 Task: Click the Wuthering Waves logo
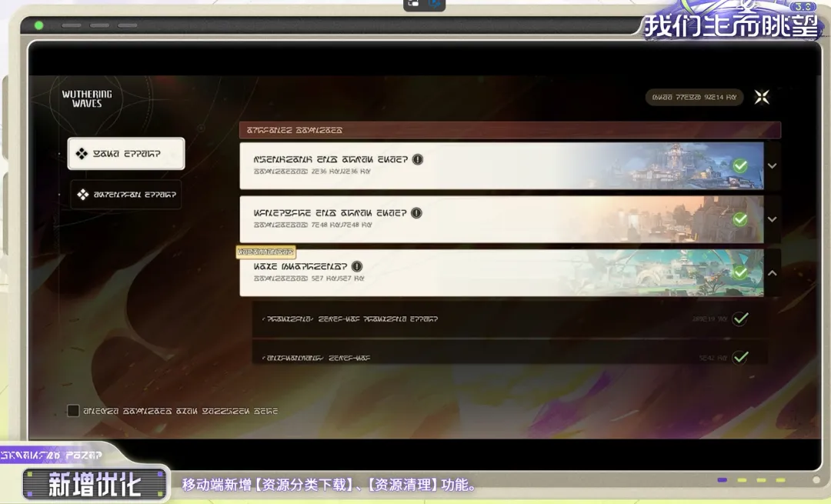click(x=87, y=98)
